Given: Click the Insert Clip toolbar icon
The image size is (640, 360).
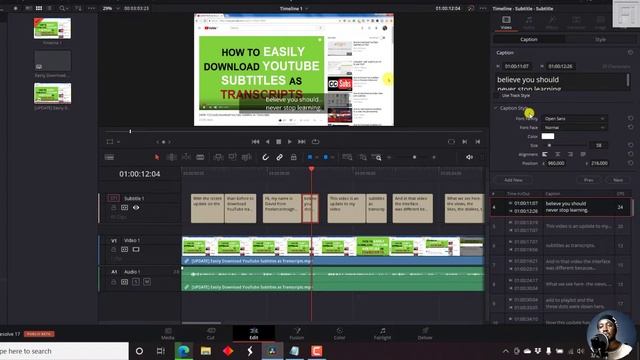Looking at the screenshot, I should (x=218, y=157).
